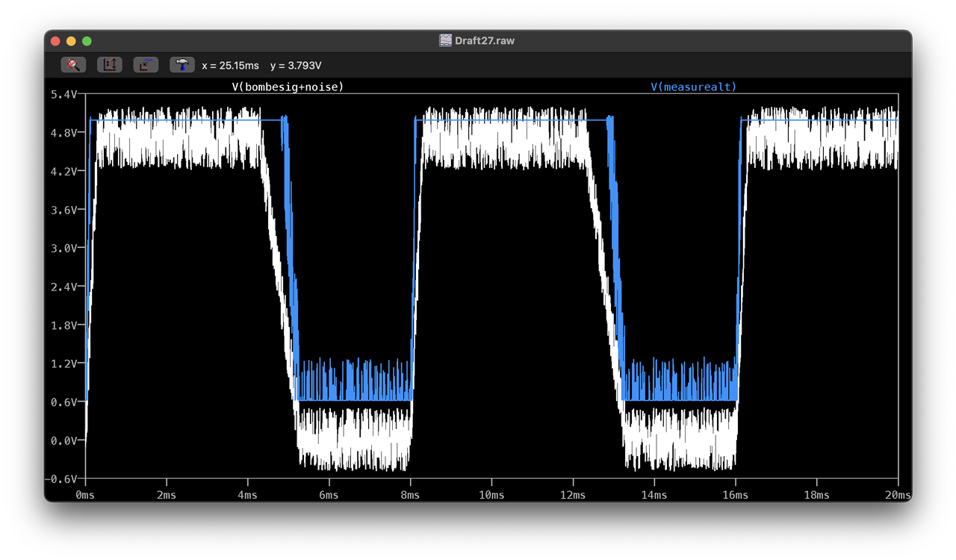Click the 4.8V vertical axis label

[x=63, y=133]
